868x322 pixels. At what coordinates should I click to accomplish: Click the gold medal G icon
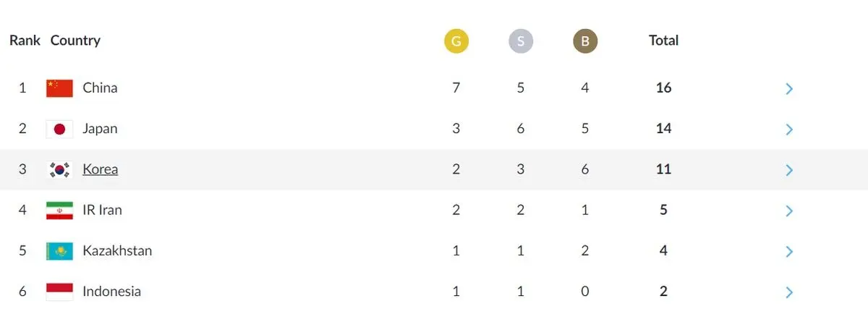pos(456,41)
